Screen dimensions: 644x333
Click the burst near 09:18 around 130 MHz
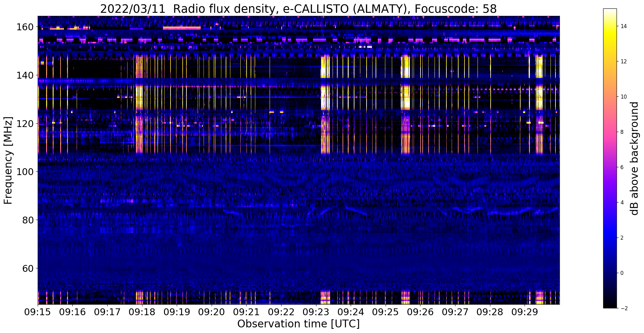pos(139,97)
